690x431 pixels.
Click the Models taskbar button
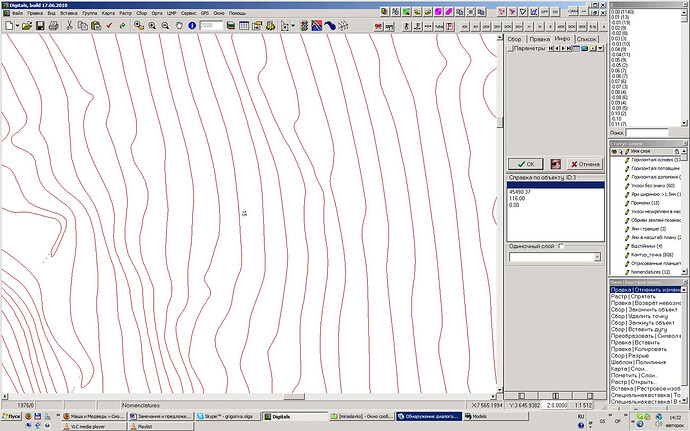pyautogui.click(x=495, y=416)
